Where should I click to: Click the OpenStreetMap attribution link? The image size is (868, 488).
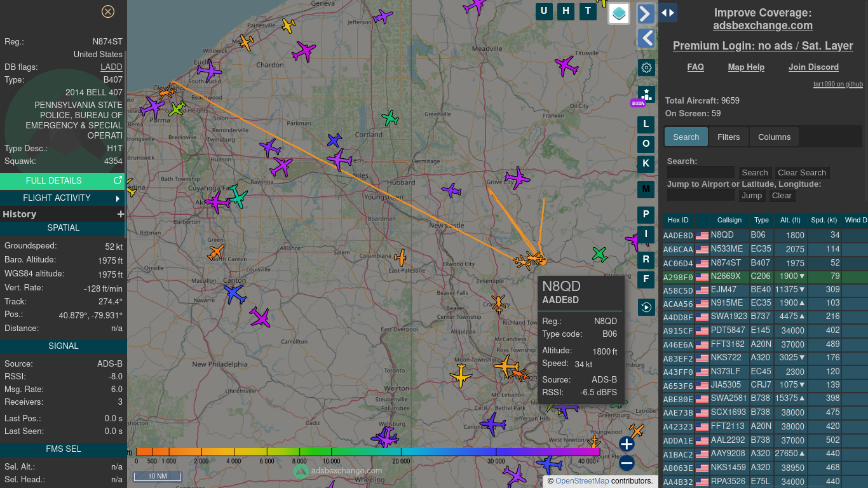[582, 481]
